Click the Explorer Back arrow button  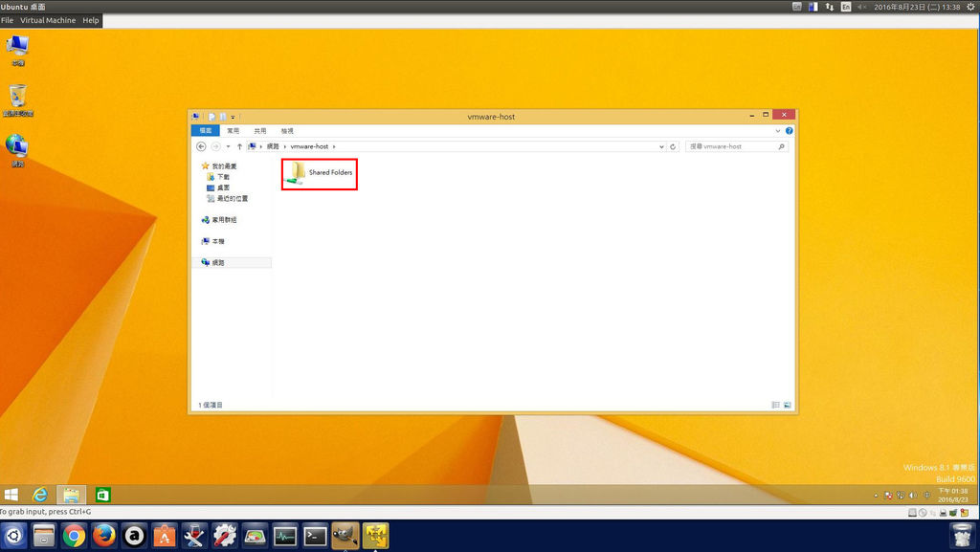point(201,146)
